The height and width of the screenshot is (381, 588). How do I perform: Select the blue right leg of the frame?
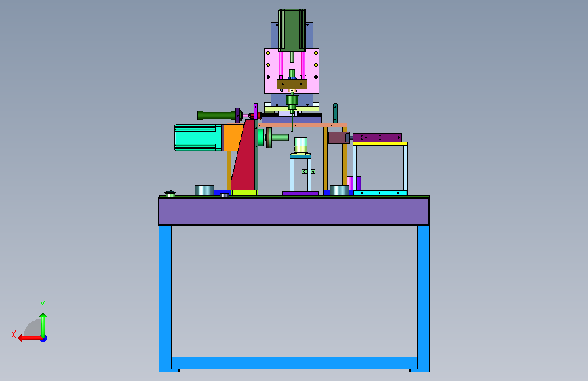[423, 298]
